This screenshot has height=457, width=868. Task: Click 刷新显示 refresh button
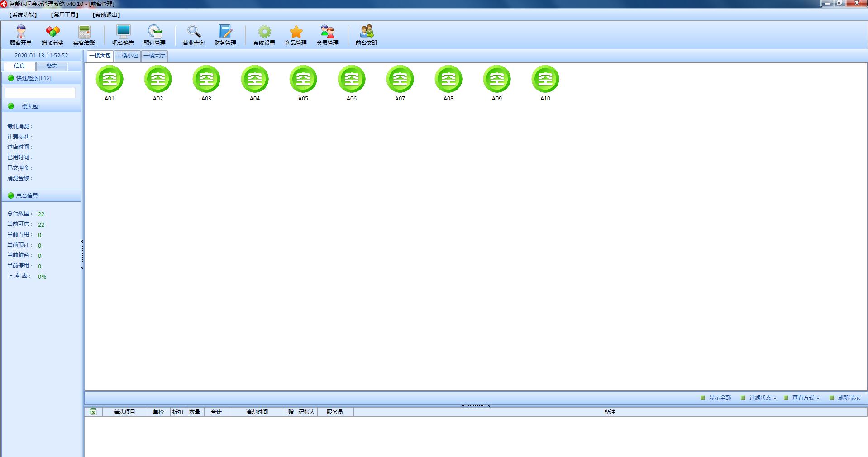tap(845, 398)
